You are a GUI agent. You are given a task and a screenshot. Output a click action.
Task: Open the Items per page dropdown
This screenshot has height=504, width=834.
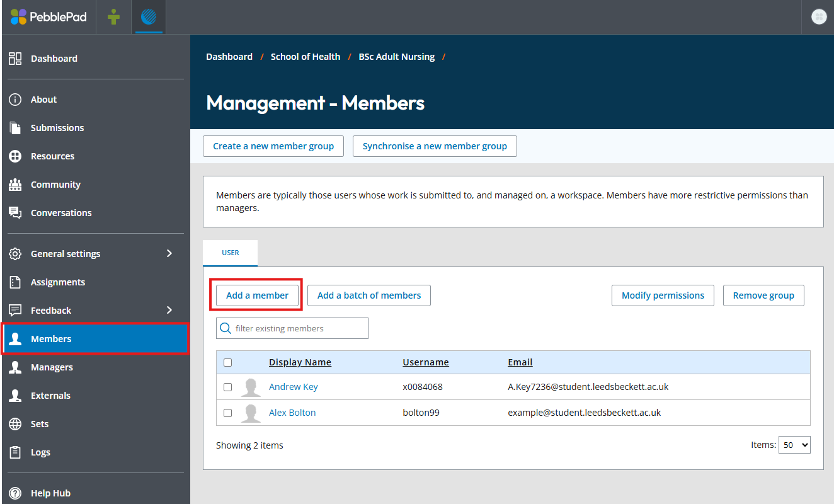[x=794, y=445]
